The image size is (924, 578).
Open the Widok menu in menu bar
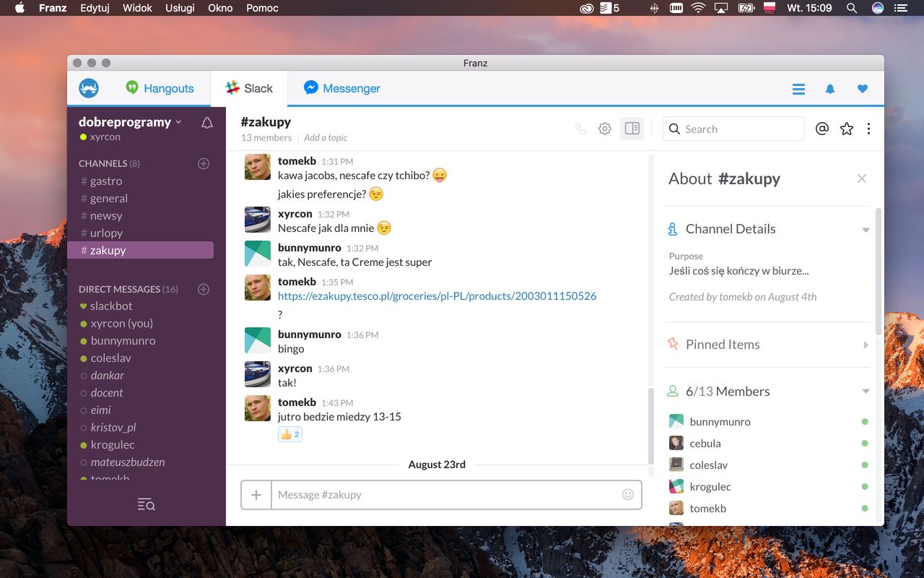(x=137, y=8)
